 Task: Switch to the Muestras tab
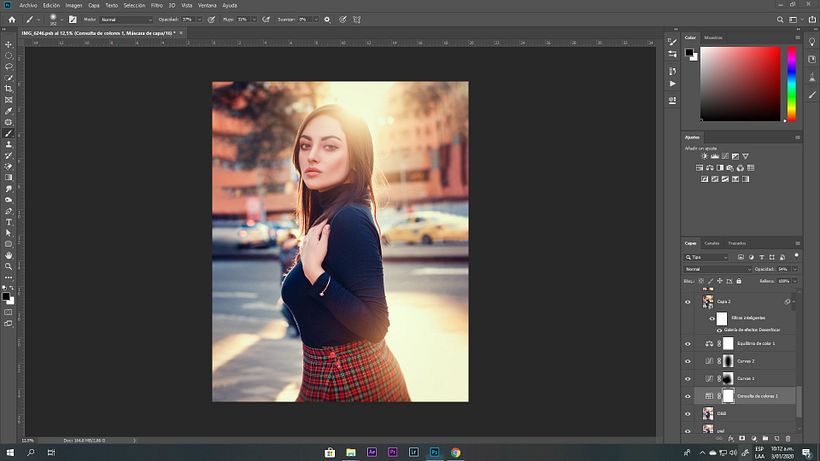click(713, 38)
